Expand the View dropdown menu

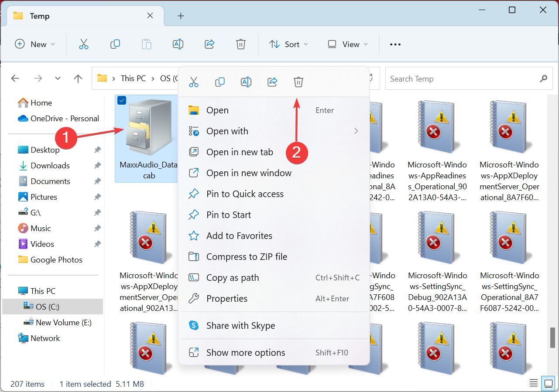click(x=348, y=44)
